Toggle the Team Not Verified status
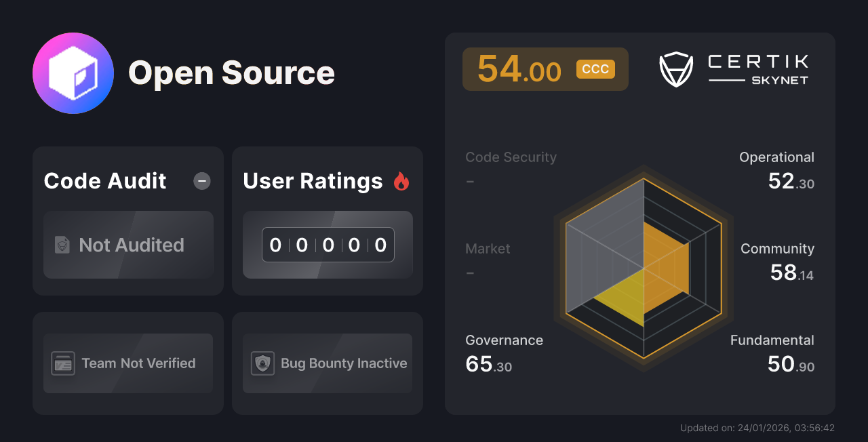Viewport: 868px width, 442px height. (x=127, y=363)
